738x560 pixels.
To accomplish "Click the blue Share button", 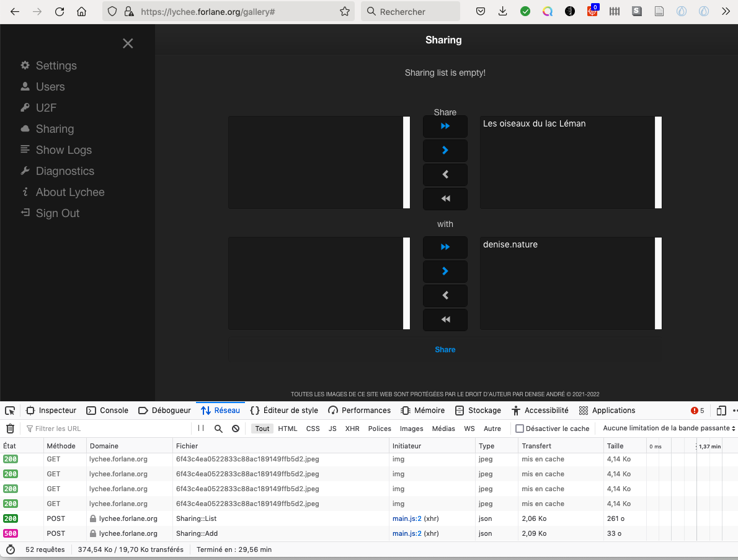I will point(445,349).
